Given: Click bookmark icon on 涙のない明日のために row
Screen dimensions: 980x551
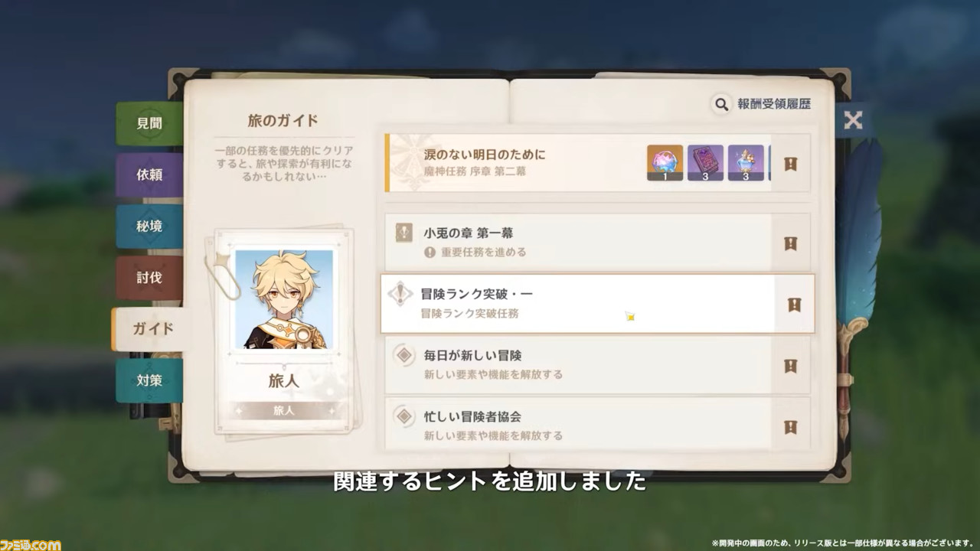Looking at the screenshot, I should point(790,164).
